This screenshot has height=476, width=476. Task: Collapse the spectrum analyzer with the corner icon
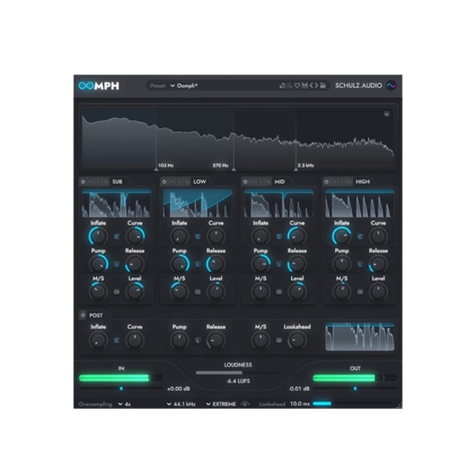[x=386, y=114]
